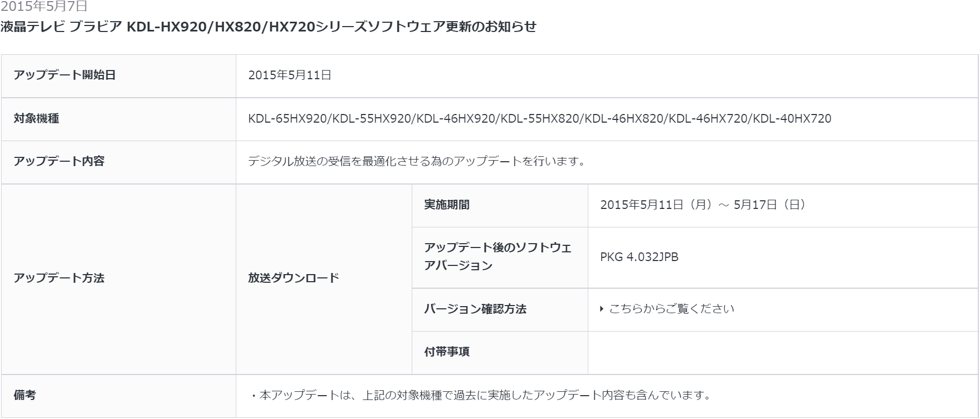Screen dimensions: 980x419
Task: Click the 備考 row label
Action: click(118, 396)
